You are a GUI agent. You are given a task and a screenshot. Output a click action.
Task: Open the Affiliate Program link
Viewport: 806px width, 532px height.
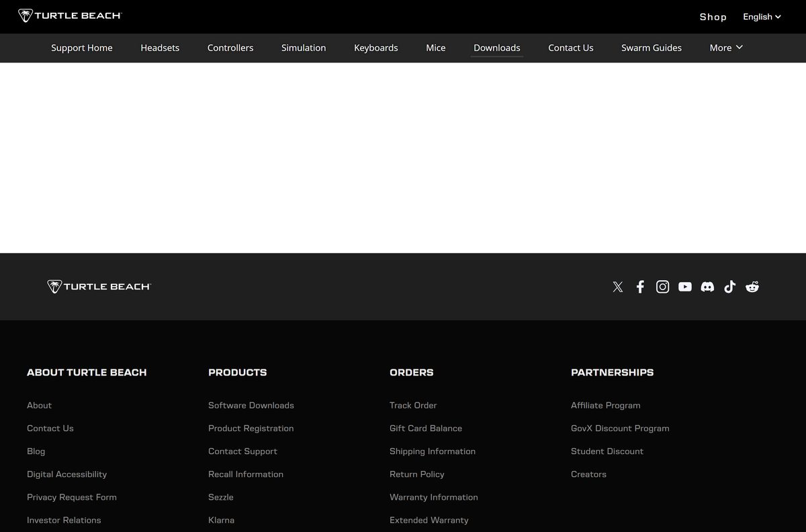click(x=606, y=406)
